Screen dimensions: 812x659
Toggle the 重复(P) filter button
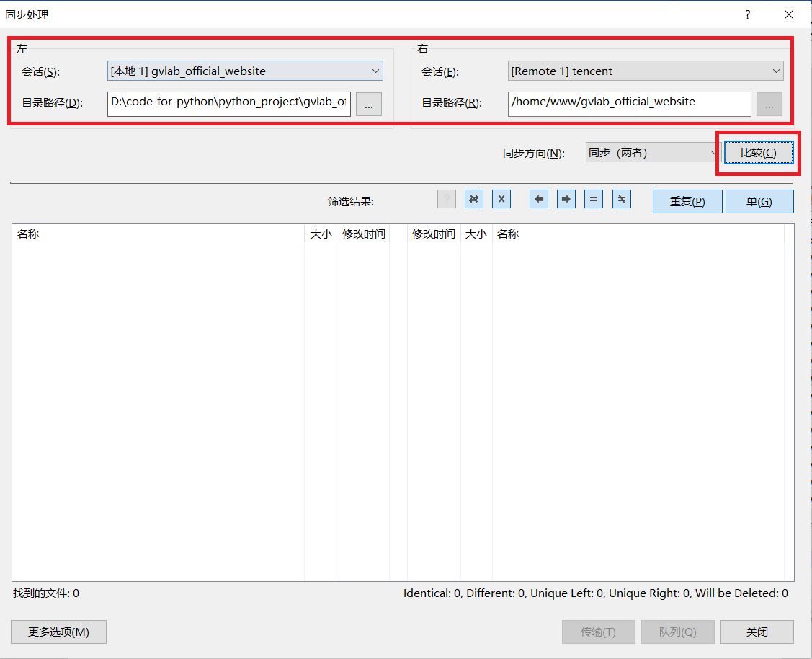[687, 202]
